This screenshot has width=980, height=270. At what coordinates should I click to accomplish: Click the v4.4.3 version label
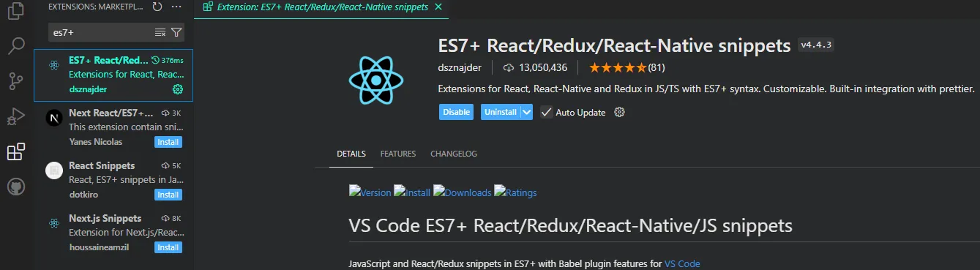click(x=817, y=45)
